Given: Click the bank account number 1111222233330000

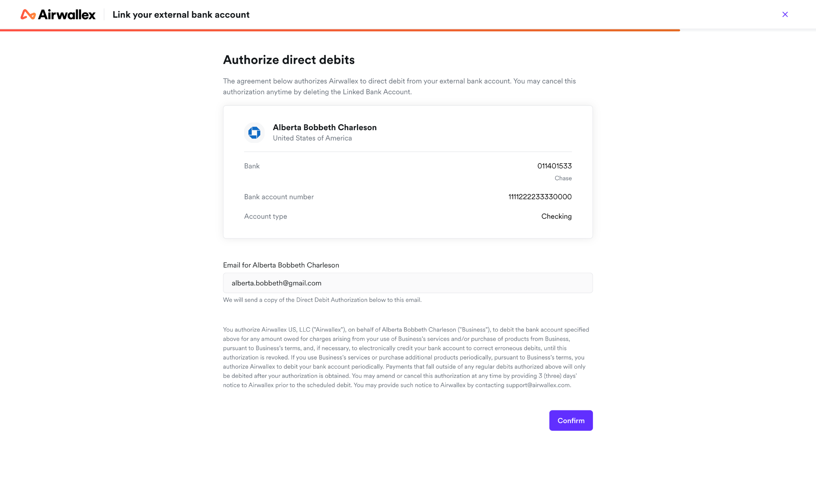Looking at the screenshot, I should click(540, 197).
